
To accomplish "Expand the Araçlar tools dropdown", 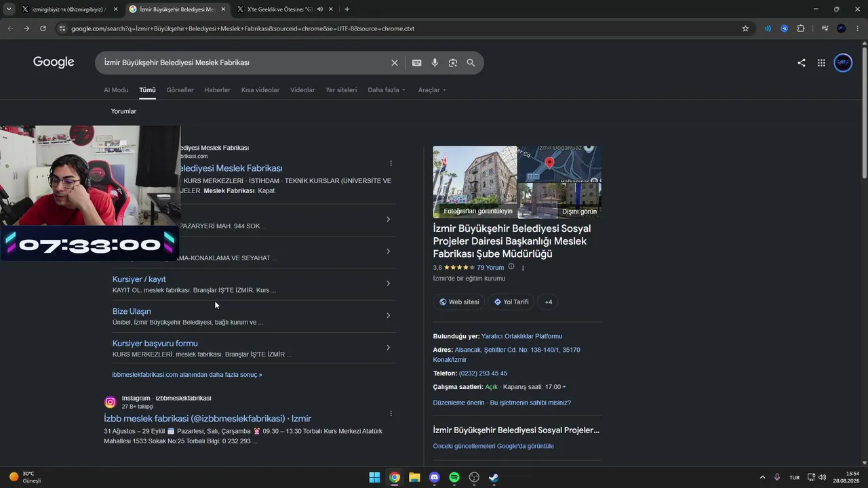I will point(432,90).
